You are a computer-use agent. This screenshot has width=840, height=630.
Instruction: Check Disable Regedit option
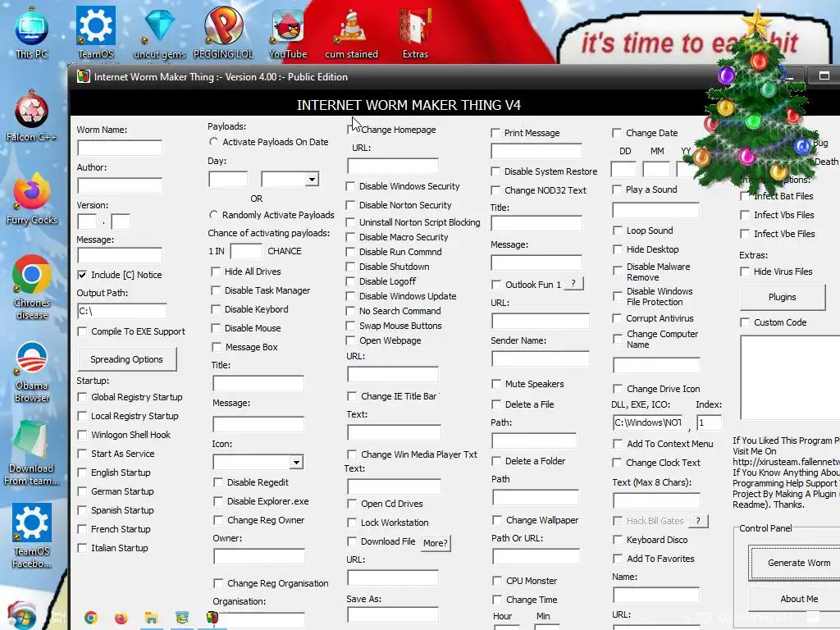click(218, 482)
